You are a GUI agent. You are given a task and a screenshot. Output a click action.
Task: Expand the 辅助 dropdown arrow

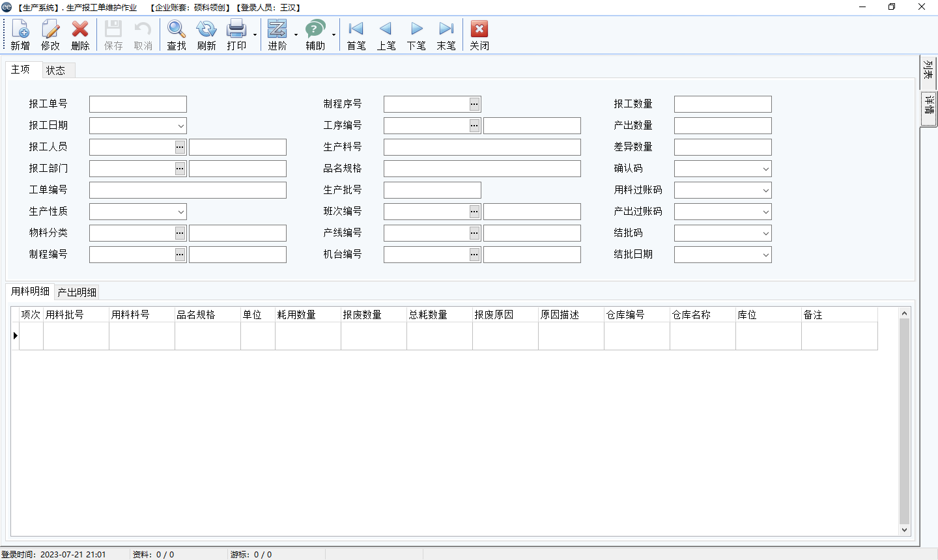click(334, 35)
